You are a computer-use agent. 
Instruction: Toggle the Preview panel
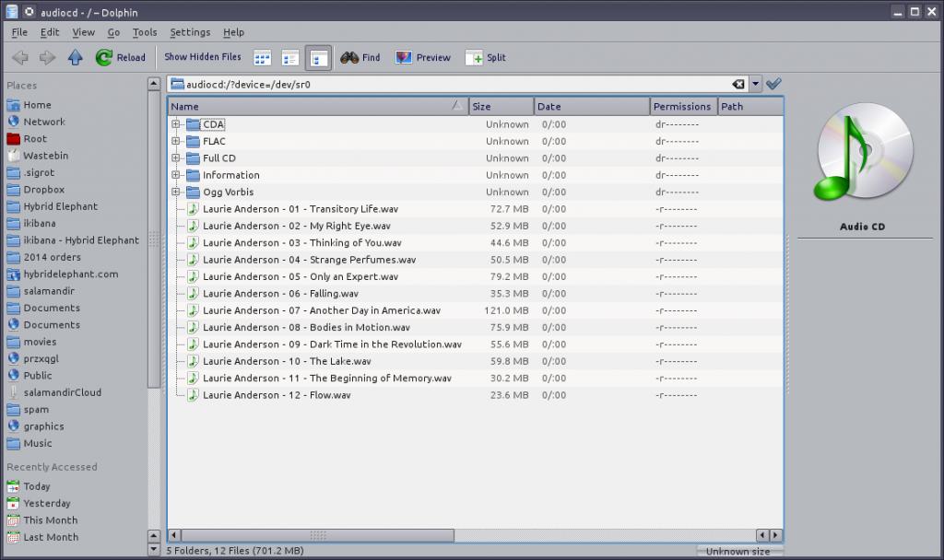click(423, 57)
